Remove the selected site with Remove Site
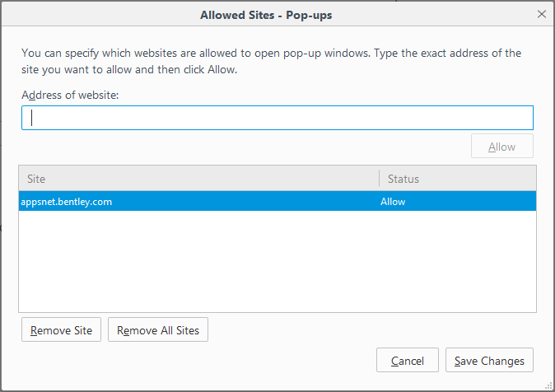 (x=61, y=329)
